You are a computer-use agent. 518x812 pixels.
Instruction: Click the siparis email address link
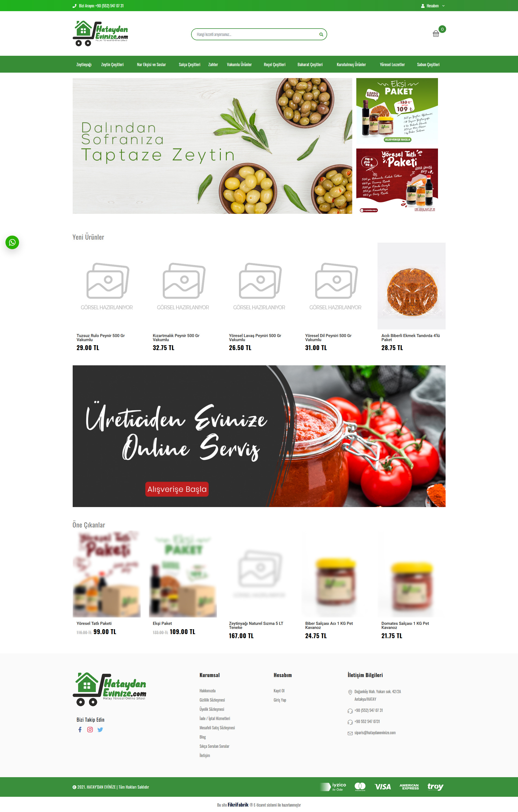pos(375,733)
